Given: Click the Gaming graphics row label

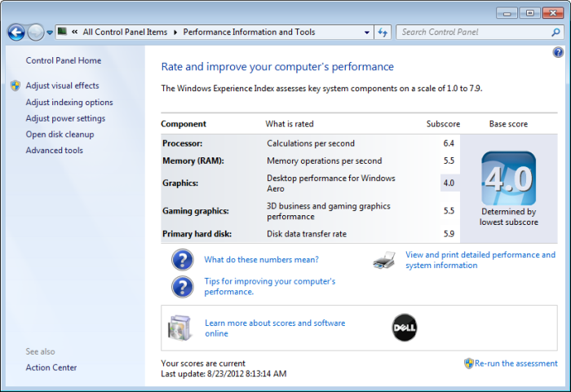Looking at the screenshot, I should pos(196,211).
